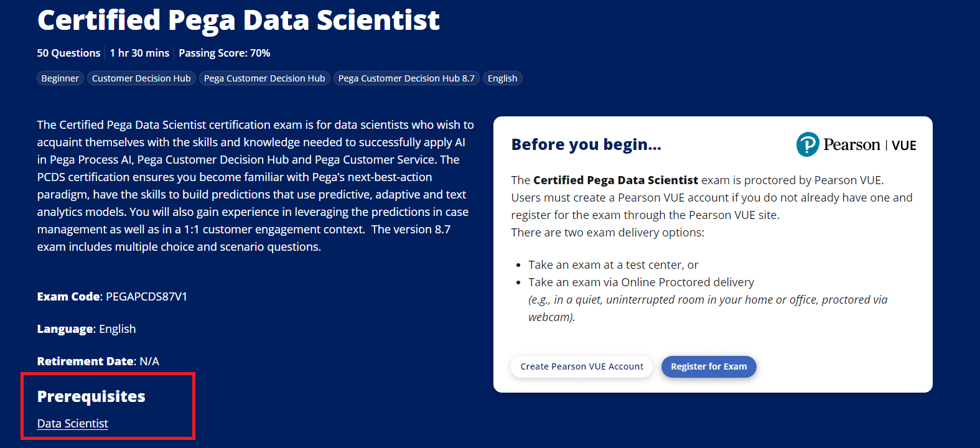Click the test center bullet item
The width and height of the screenshot is (980, 448).
point(613,265)
